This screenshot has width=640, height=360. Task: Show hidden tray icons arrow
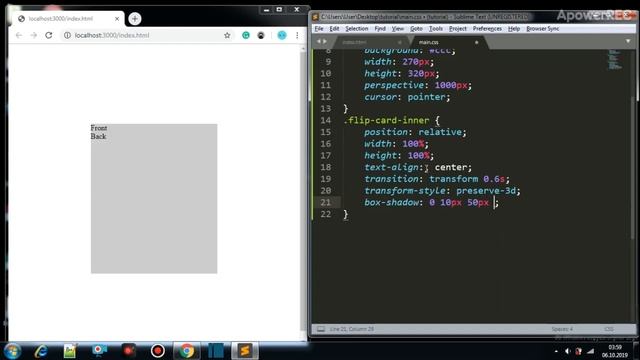556,351
